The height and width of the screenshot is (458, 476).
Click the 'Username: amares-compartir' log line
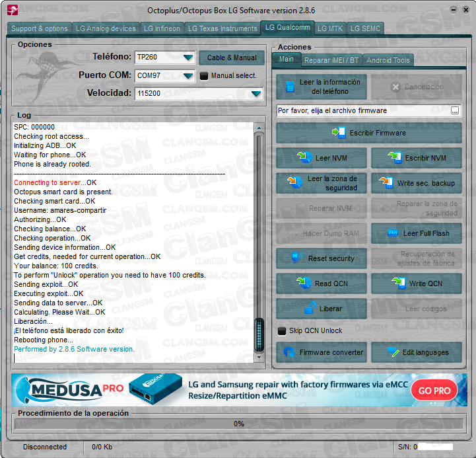coord(60,210)
